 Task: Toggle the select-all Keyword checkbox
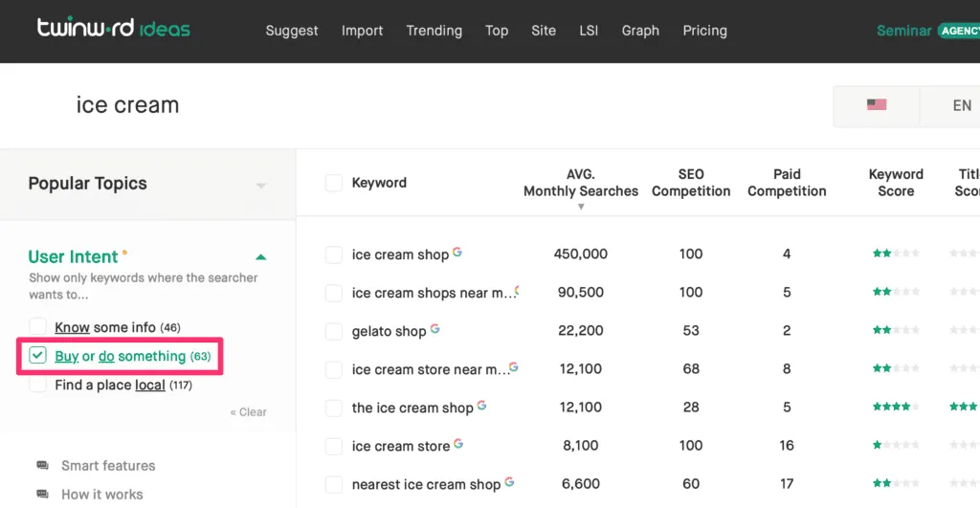coord(334,183)
